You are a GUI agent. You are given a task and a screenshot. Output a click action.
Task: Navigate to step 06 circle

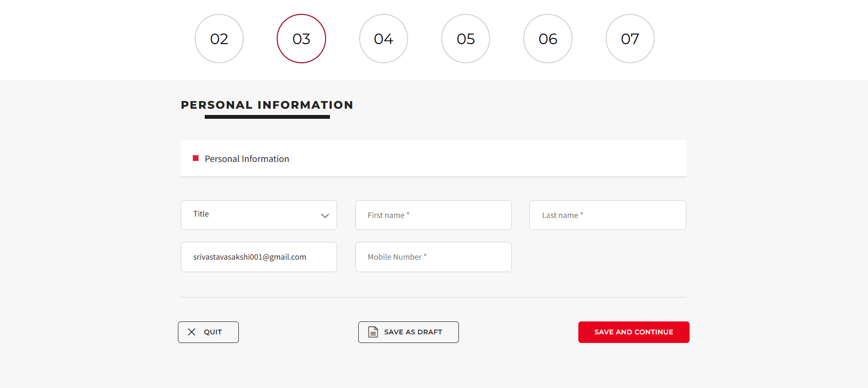pyautogui.click(x=548, y=38)
